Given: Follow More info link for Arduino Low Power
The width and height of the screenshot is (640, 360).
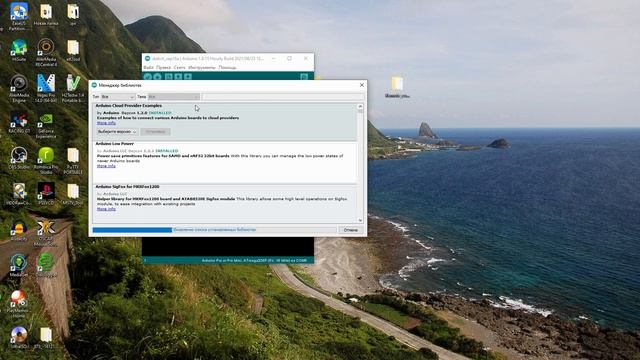Looking at the screenshot, I should [x=106, y=166].
